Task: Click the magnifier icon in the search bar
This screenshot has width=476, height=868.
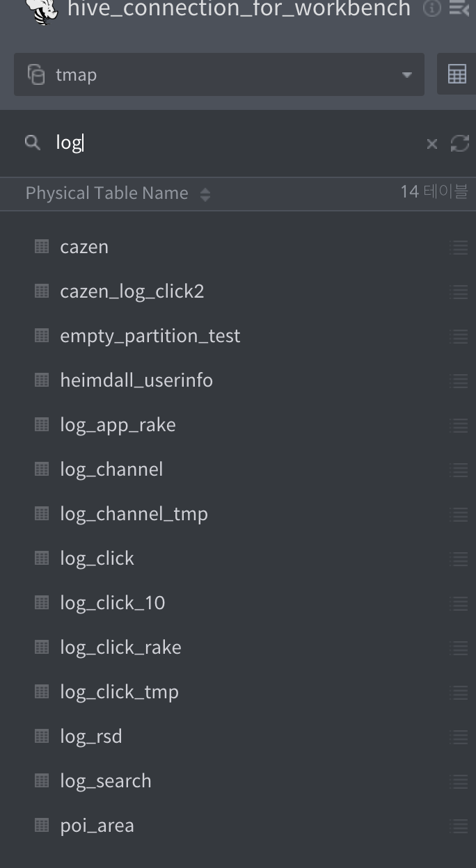Action: (x=32, y=142)
